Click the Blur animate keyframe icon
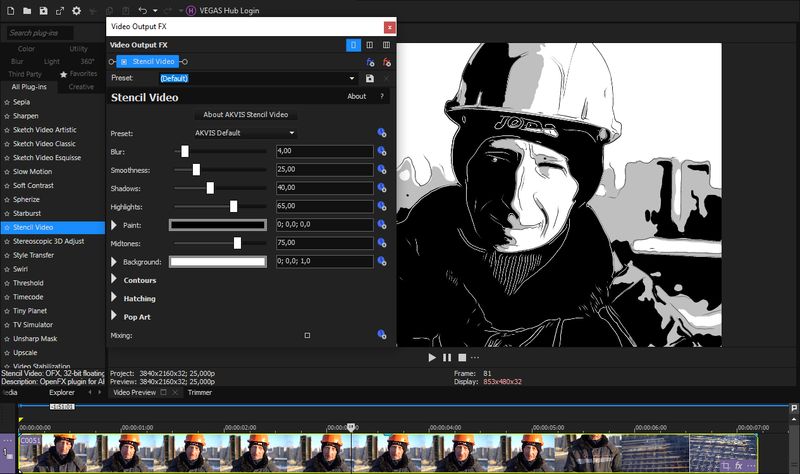Image resolution: width=800 pixels, height=474 pixels. pos(382,151)
